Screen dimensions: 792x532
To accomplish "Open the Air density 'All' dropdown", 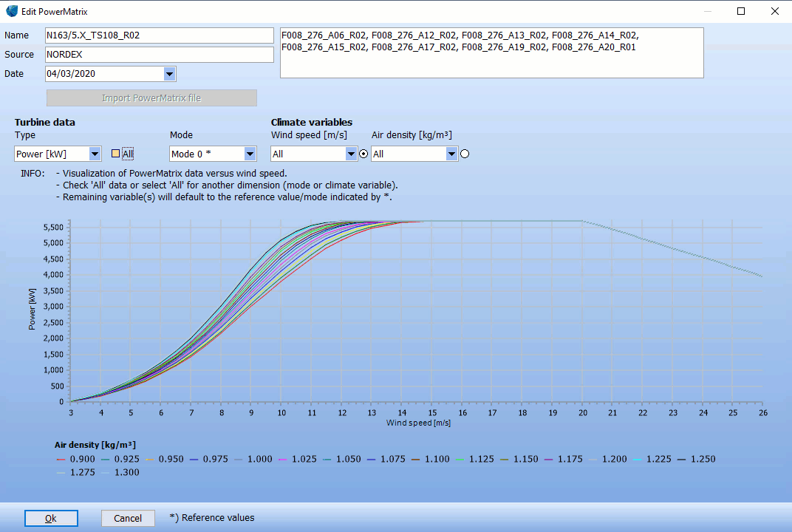I will coord(451,154).
